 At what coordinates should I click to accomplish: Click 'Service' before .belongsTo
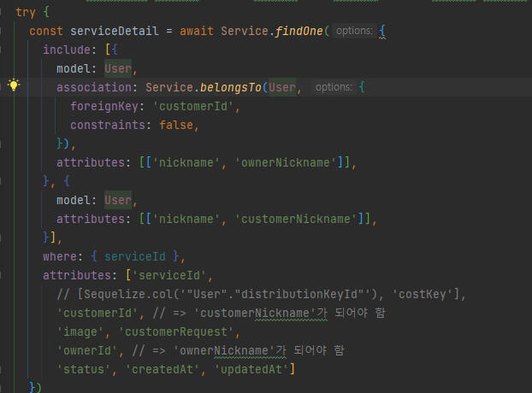click(169, 87)
